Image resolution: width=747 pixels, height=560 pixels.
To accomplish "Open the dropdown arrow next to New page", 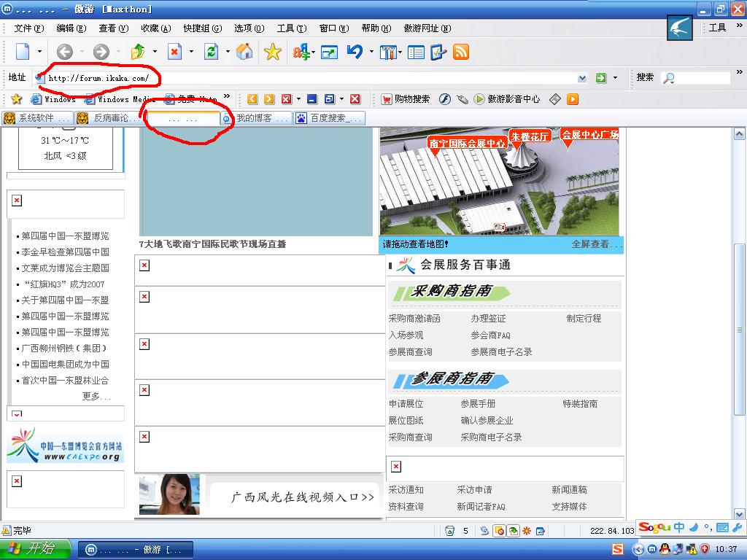I will 39,52.
